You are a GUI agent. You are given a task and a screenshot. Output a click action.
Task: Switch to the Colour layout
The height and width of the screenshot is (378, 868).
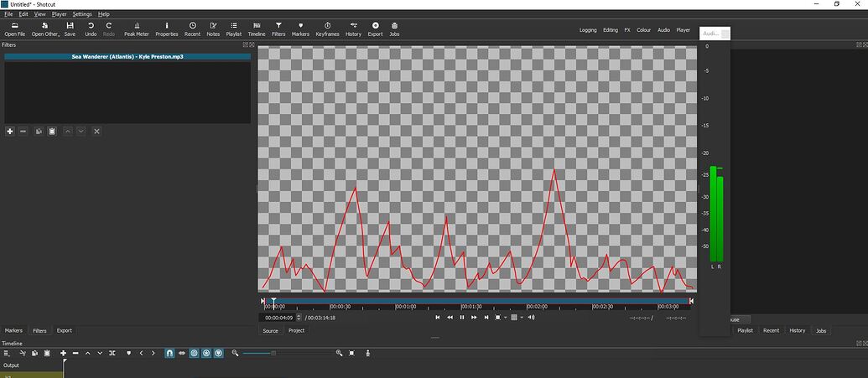tap(644, 30)
